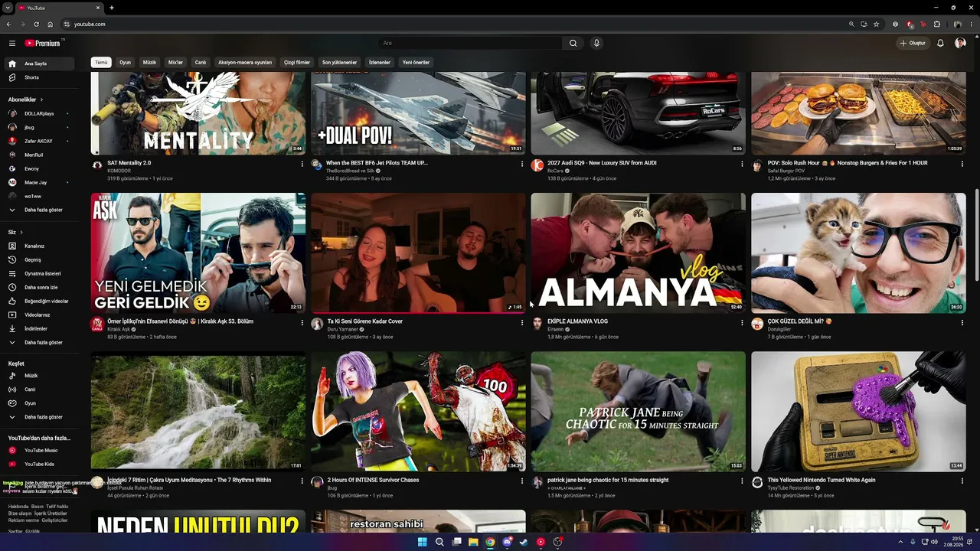The width and height of the screenshot is (980, 551).
Task: Open the ALMANYA vlog thumbnail
Action: (638, 253)
